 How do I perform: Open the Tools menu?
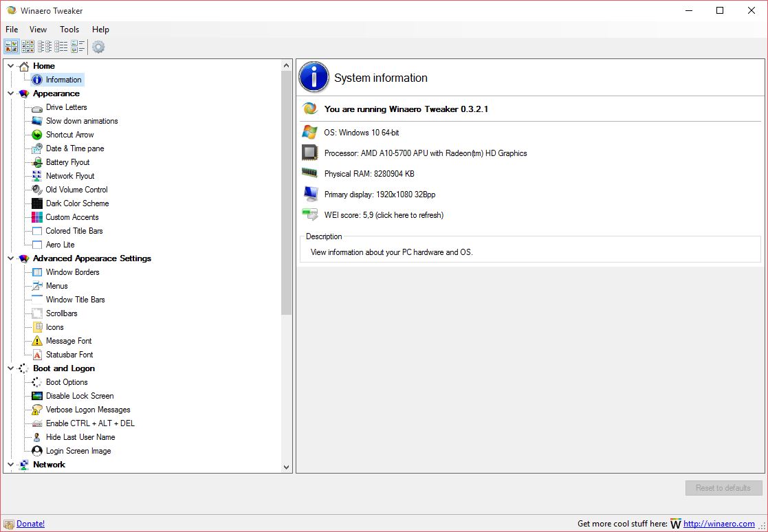click(x=69, y=30)
